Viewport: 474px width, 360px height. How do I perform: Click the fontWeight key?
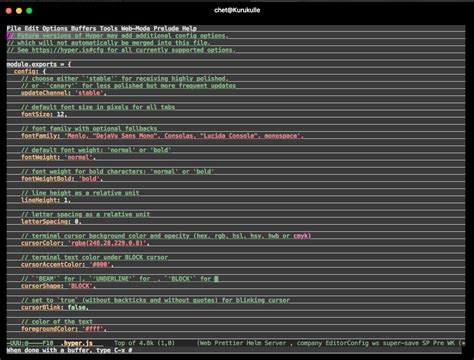(40, 157)
